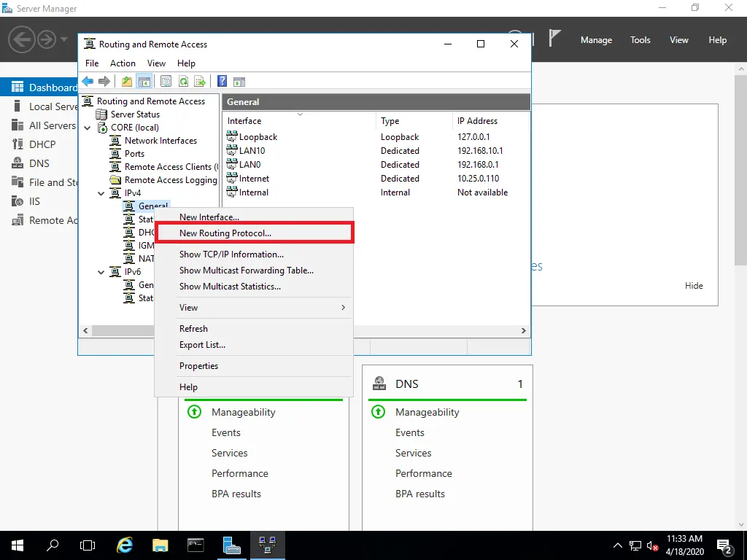This screenshot has width=747, height=560.
Task: Open Internet Explorer from the taskbar
Action: coord(125,545)
